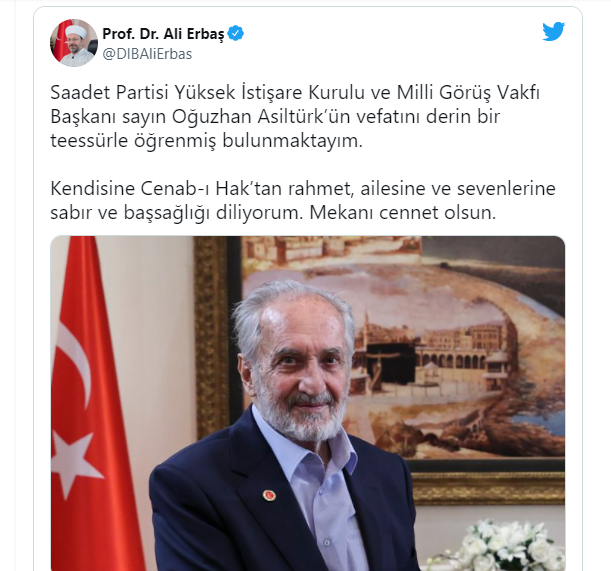Click the Twitter bird logo
The image size is (611, 571).
click(553, 32)
